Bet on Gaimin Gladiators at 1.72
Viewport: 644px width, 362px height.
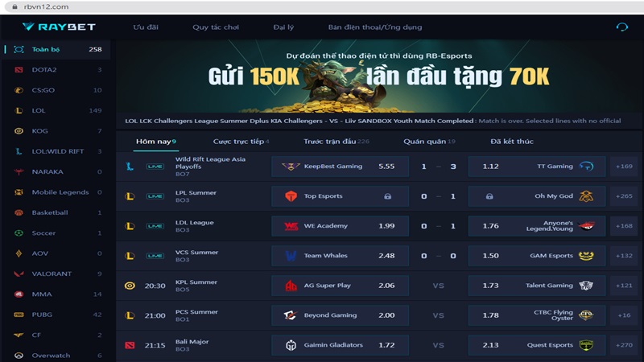point(340,345)
